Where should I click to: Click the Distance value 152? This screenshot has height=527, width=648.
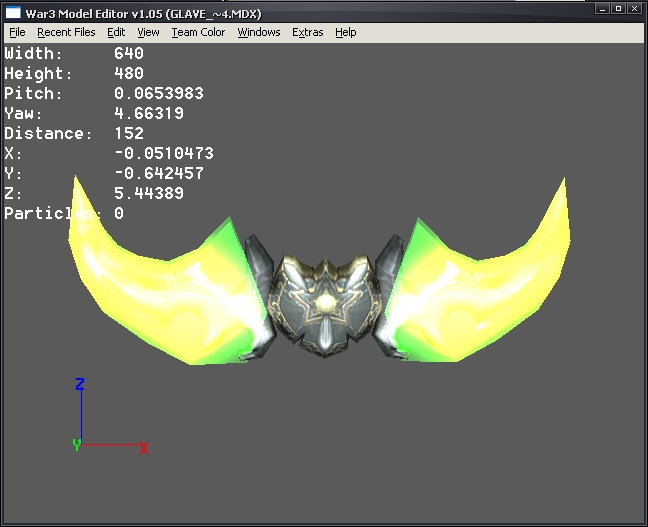(x=129, y=134)
